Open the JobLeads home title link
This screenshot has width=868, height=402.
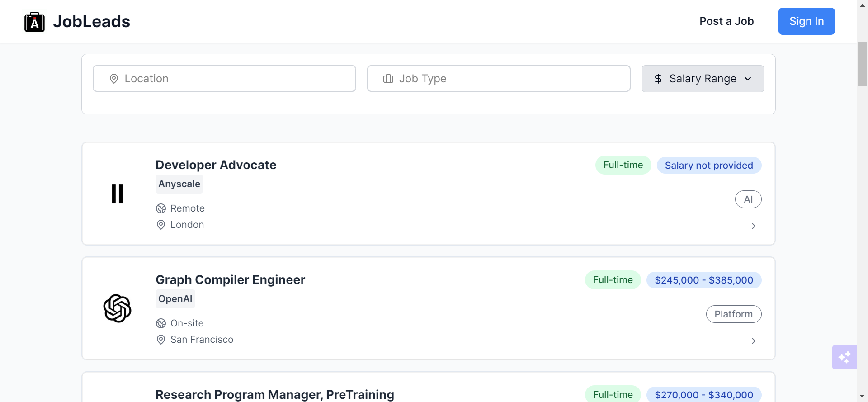click(x=91, y=22)
